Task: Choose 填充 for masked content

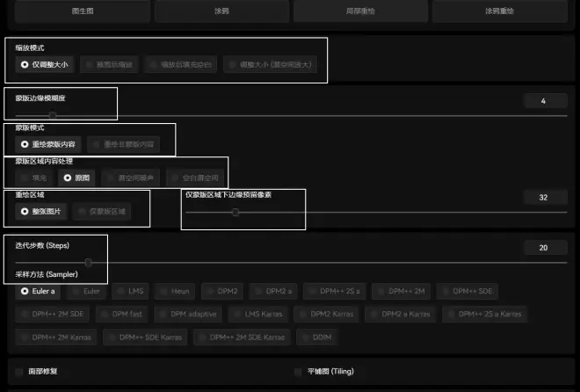Action: 33,178
